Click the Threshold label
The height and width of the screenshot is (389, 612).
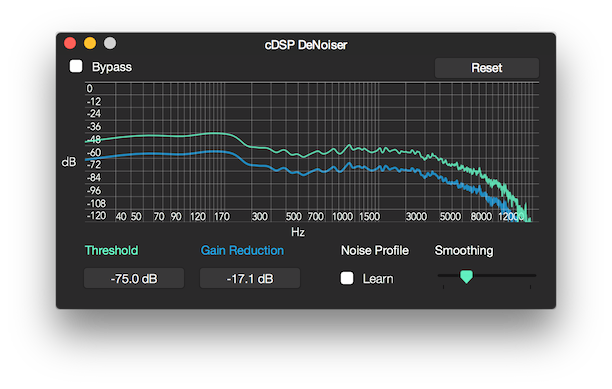click(111, 250)
